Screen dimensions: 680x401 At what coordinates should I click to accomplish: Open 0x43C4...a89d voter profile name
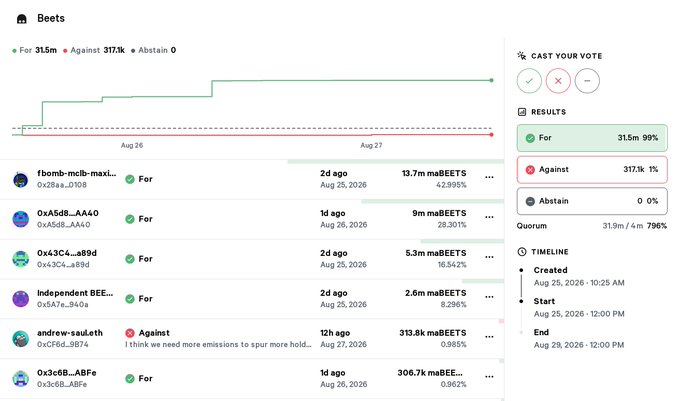(67, 253)
